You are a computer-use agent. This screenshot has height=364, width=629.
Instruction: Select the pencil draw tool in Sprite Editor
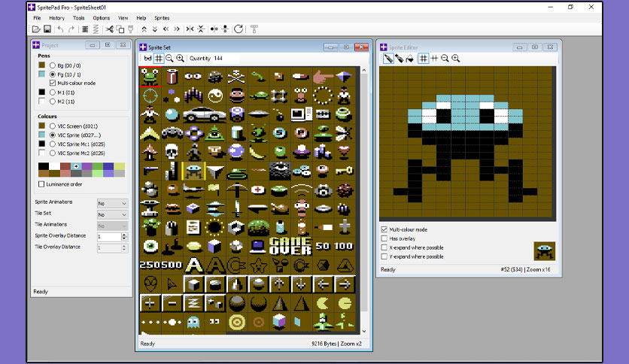(x=388, y=59)
